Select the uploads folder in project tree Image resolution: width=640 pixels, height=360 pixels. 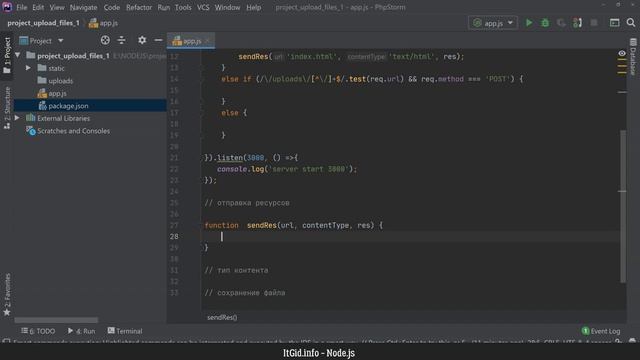pyautogui.click(x=60, y=81)
